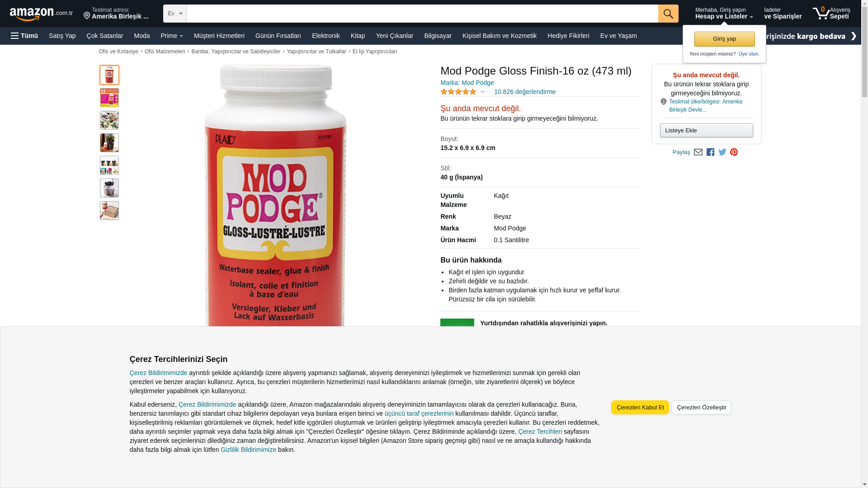Expand the Ev search category dropdown
The image size is (868, 488).
[x=175, y=14]
